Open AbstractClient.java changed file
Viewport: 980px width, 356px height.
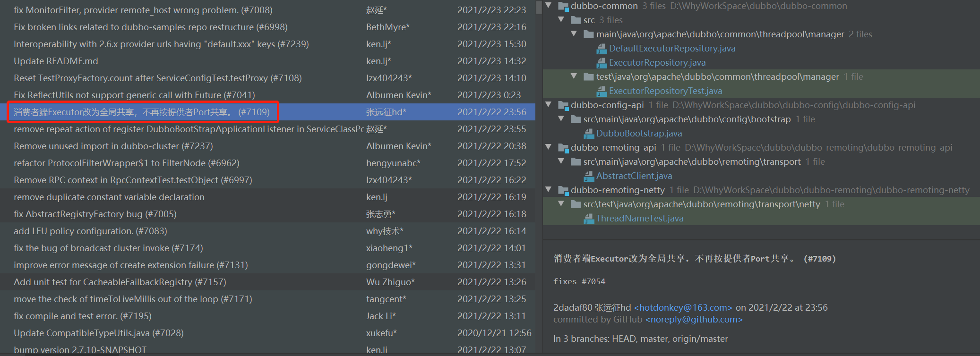[634, 176]
